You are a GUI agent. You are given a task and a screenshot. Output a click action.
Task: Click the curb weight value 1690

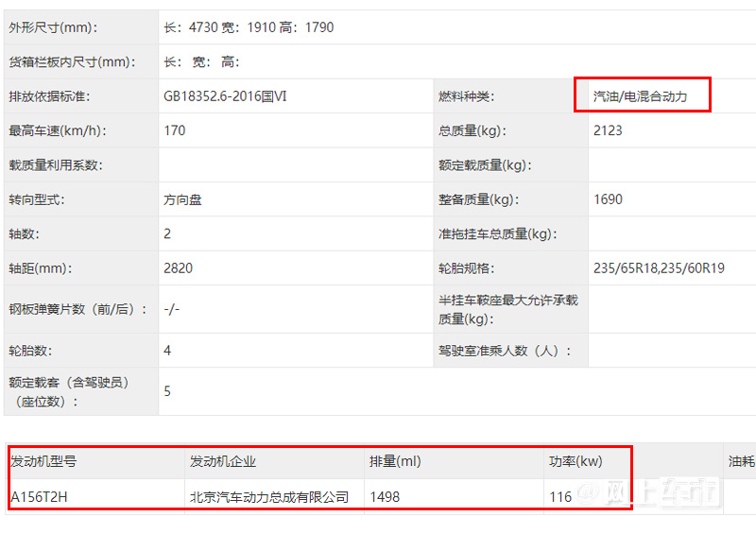[x=608, y=199]
